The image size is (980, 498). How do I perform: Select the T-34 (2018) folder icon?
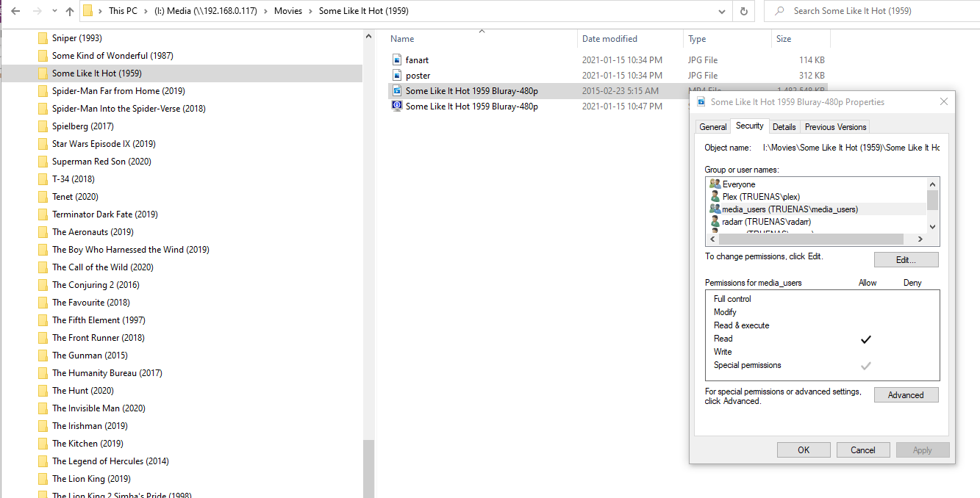click(x=43, y=179)
